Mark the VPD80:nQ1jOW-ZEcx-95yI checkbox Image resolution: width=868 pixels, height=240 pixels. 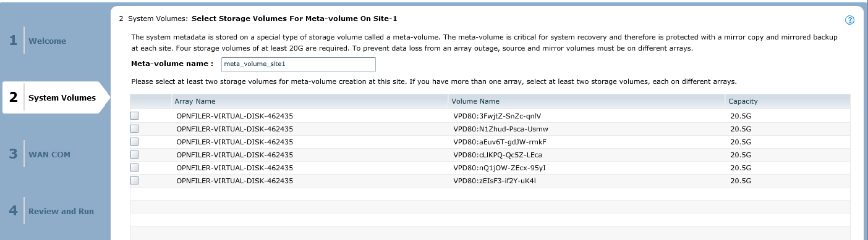tap(134, 168)
